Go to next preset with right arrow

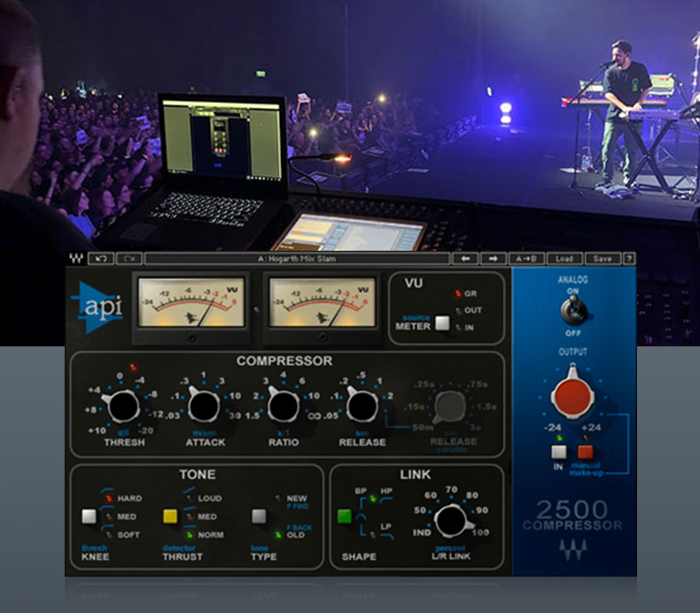coord(494,259)
